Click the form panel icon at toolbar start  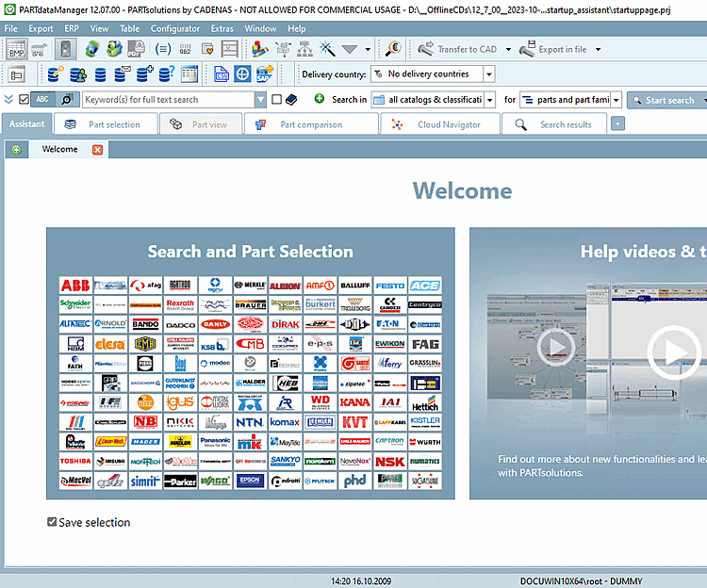tap(17, 74)
